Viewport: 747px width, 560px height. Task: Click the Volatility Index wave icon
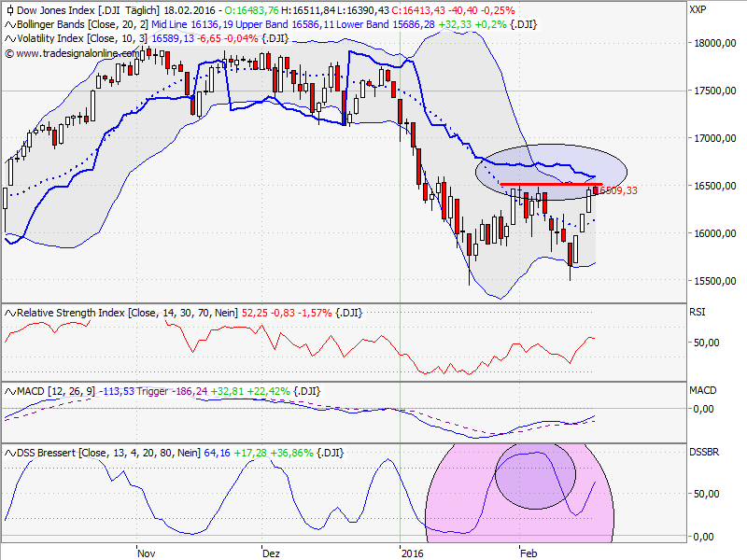coord(8,37)
